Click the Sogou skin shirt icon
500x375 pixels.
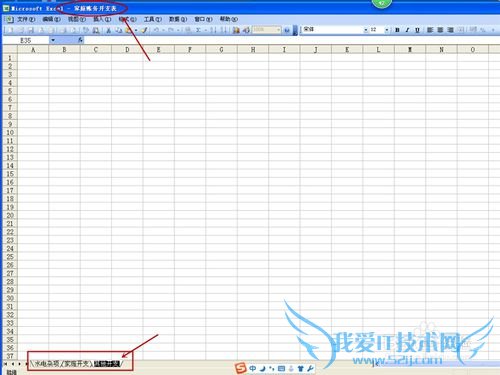pyautogui.click(x=301, y=368)
